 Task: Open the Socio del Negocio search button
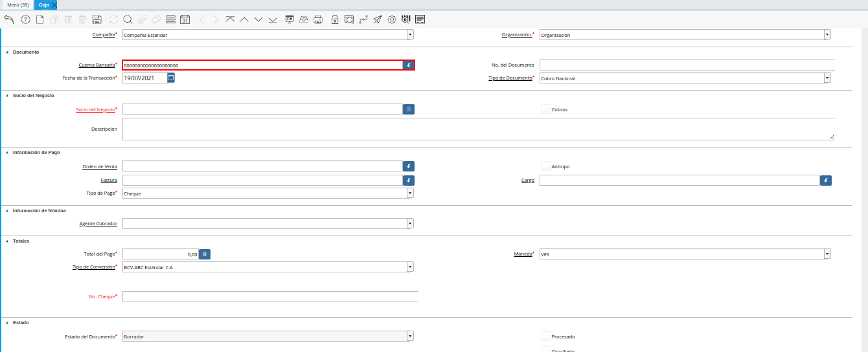coord(409,109)
